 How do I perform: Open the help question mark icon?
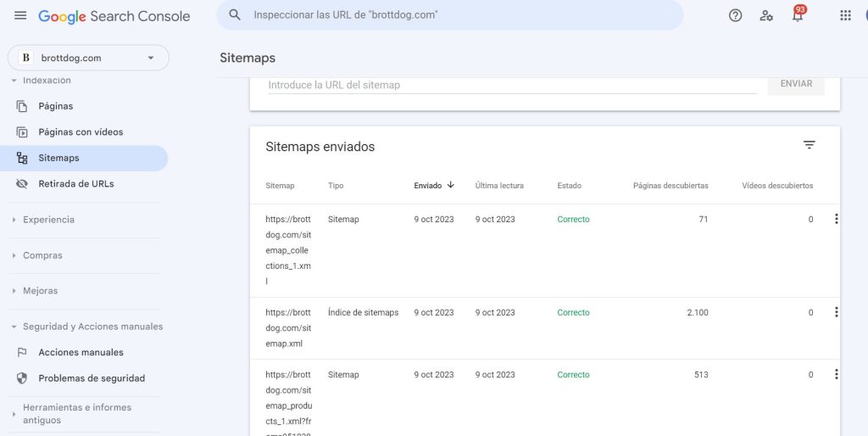pyautogui.click(x=735, y=15)
